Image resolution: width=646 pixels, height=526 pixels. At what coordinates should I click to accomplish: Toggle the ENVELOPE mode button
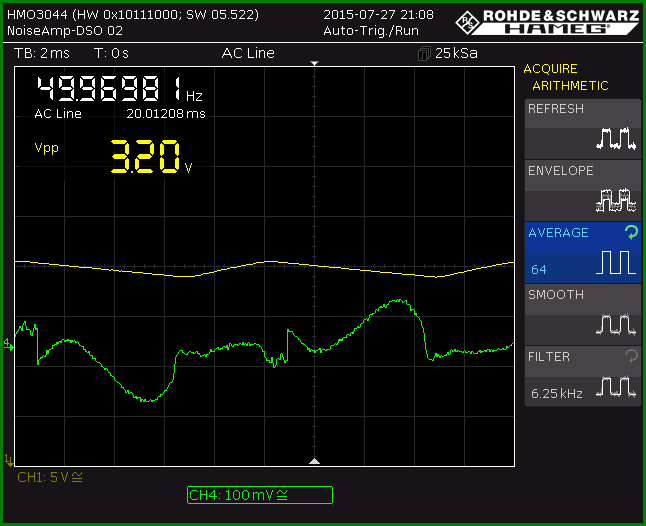583,190
